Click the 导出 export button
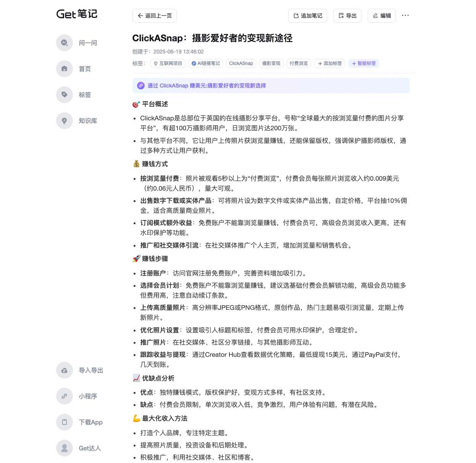Screen dimensions: 476x463 pos(347,16)
